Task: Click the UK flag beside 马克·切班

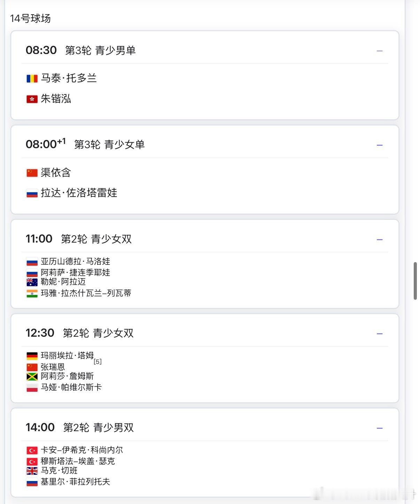Action: click(x=32, y=471)
